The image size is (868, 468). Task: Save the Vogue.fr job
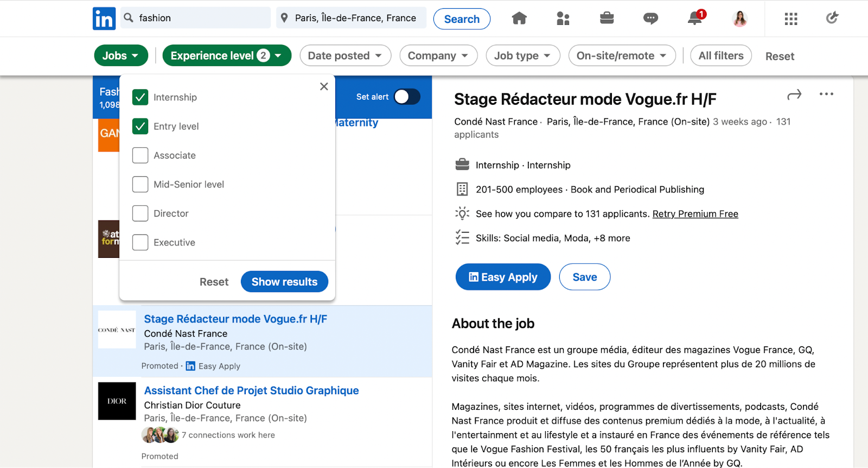(585, 277)
